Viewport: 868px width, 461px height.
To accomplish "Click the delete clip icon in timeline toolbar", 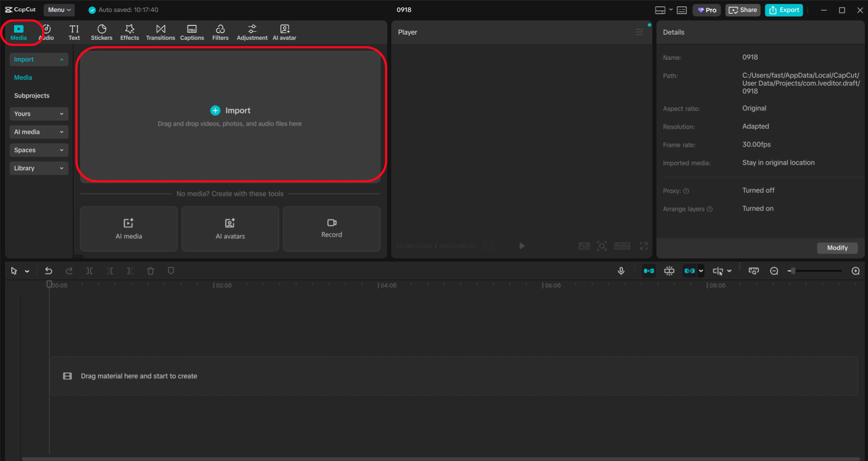I will pos(151,270).
